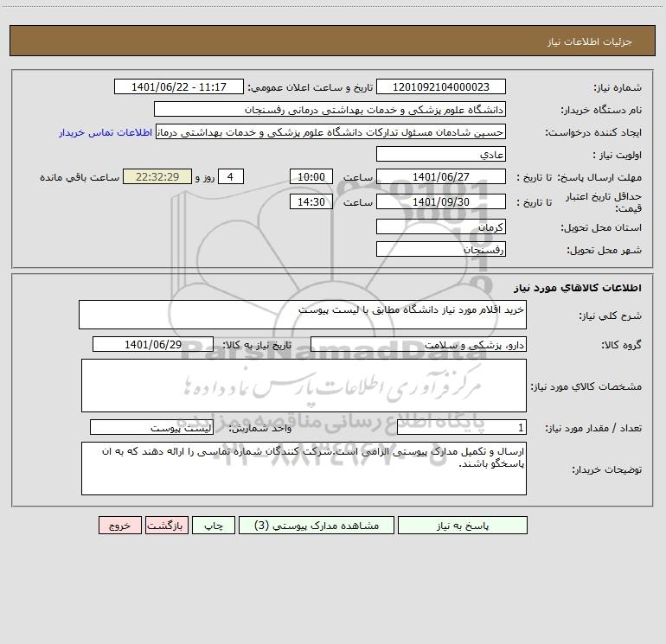Click the response deadline time 10:00
The height and width of the screenshot is (644, 666).
click(x=311, y=176)
